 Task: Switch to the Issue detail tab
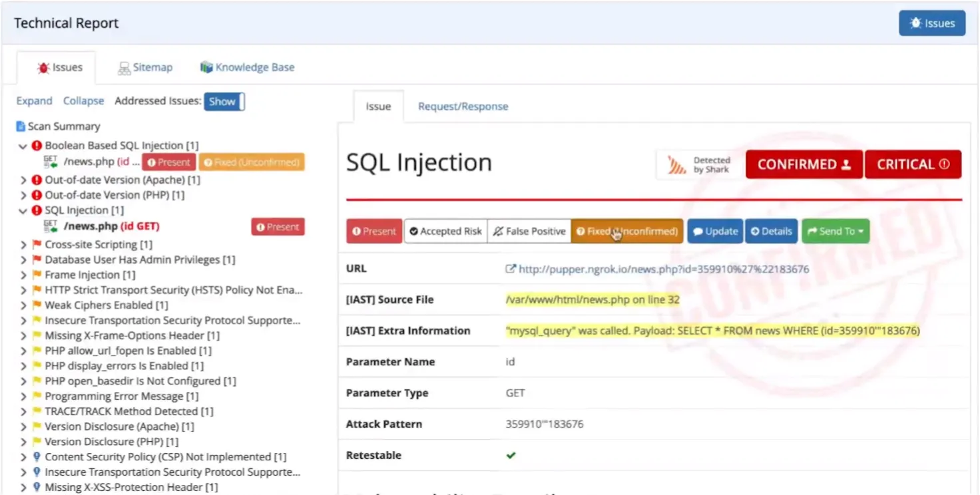click(x=378, y=106)
